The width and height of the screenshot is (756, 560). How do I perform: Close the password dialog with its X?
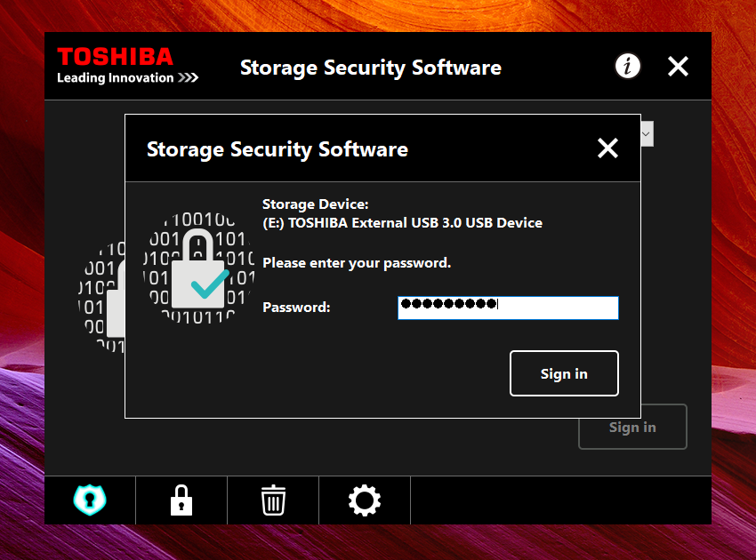point(607,148)
